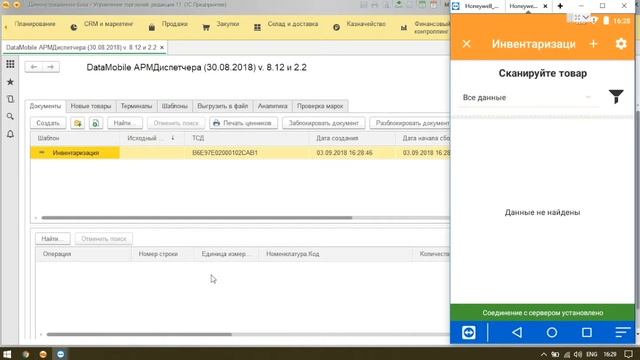
Task: Switch to the Шаблоны tab
Action: 175,106
